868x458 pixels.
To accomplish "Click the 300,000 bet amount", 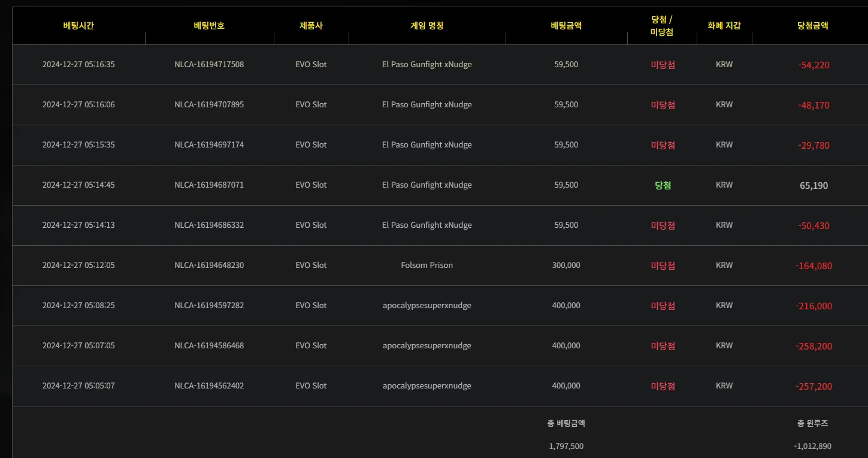I will [x=566, y=266].
